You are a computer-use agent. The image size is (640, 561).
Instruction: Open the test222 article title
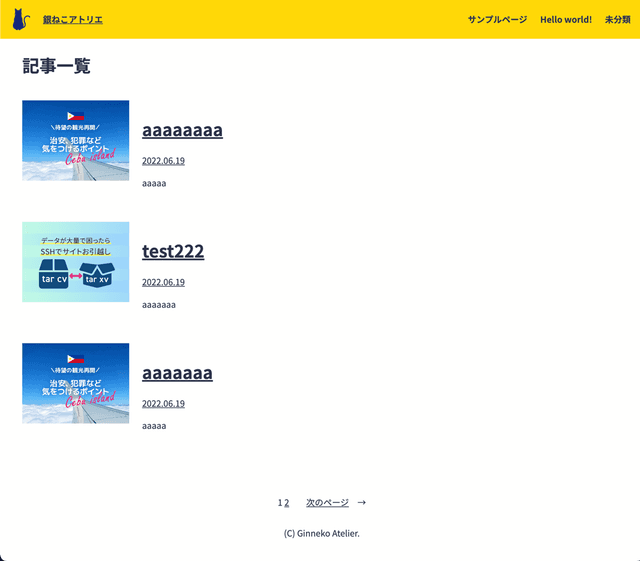(173, 252)
